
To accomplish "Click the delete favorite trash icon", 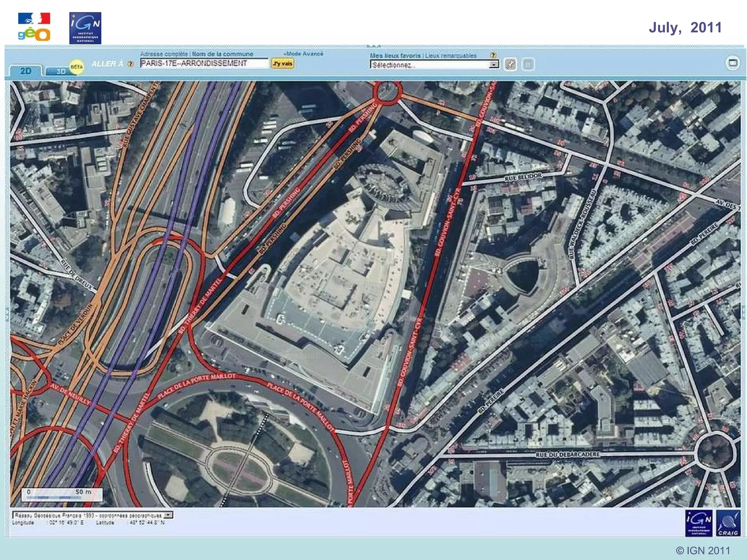I will pos(527,65).
